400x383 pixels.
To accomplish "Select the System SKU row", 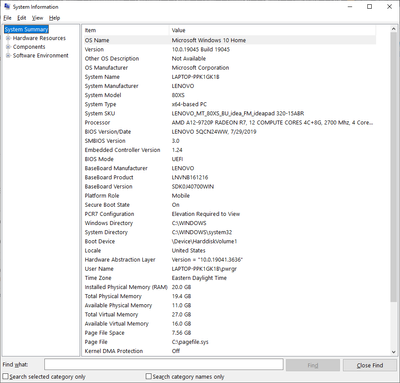I will point(229,113).
